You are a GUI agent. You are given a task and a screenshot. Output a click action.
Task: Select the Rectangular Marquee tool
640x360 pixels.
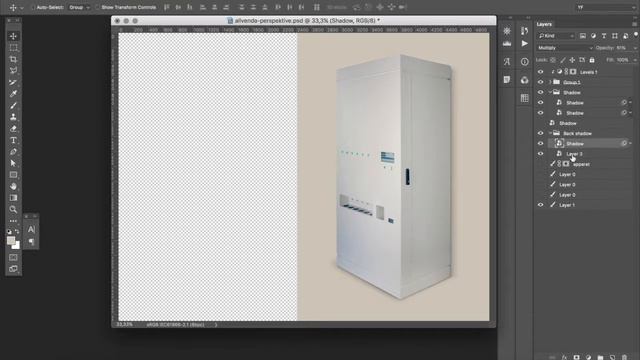pos(13,48)
